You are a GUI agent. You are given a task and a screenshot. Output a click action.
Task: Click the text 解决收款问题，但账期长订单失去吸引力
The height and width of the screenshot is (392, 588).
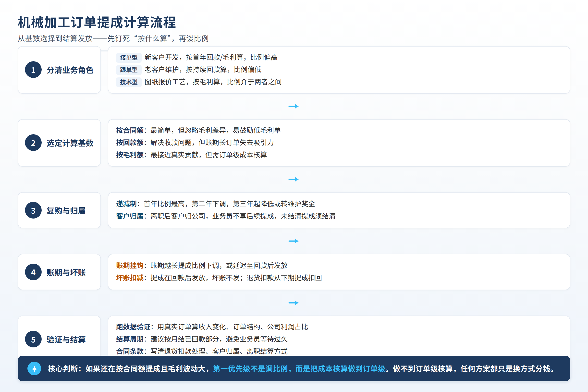[x=212, y=143]
